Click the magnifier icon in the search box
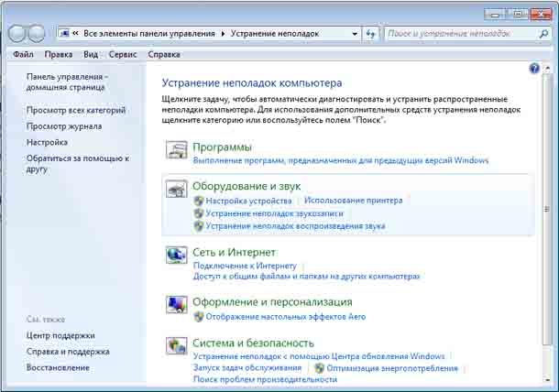Image resolution: width=559 pixels, height=392 pixels. (x=543, y=34)
